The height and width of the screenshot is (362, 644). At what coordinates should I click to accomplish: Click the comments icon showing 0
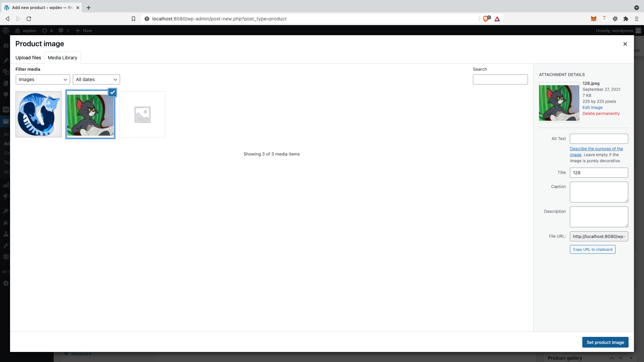64,31
